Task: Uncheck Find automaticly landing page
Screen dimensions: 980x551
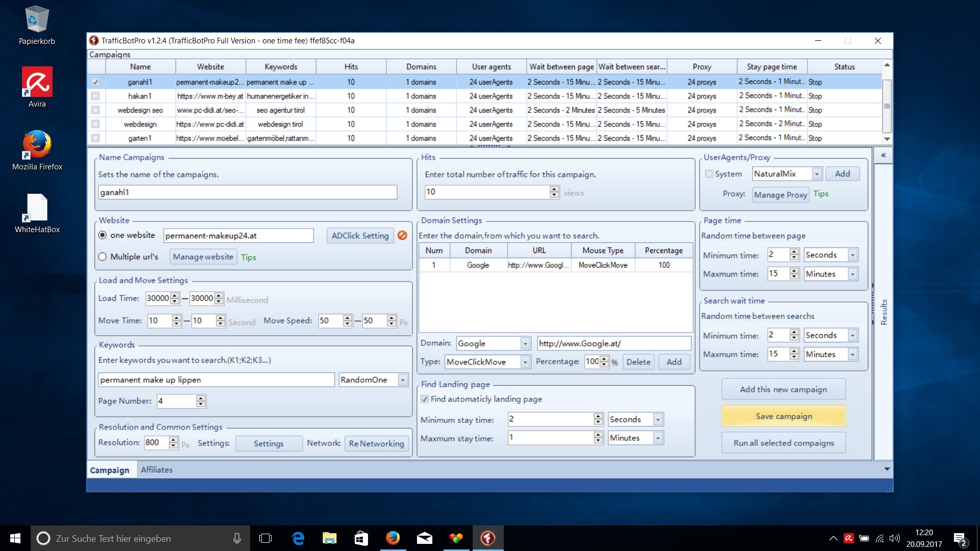Action: click(x=425, y=399)
